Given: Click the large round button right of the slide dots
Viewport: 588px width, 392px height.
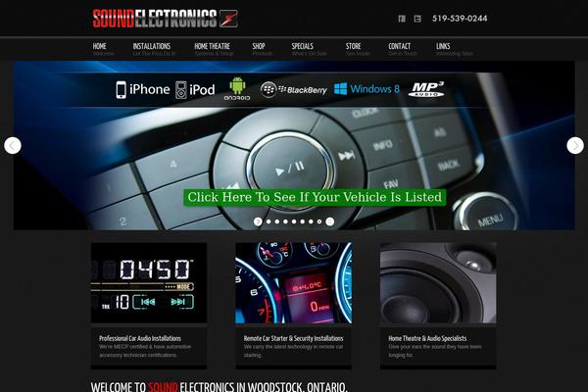Looking at the screenshot, I should tap(329, 221).
